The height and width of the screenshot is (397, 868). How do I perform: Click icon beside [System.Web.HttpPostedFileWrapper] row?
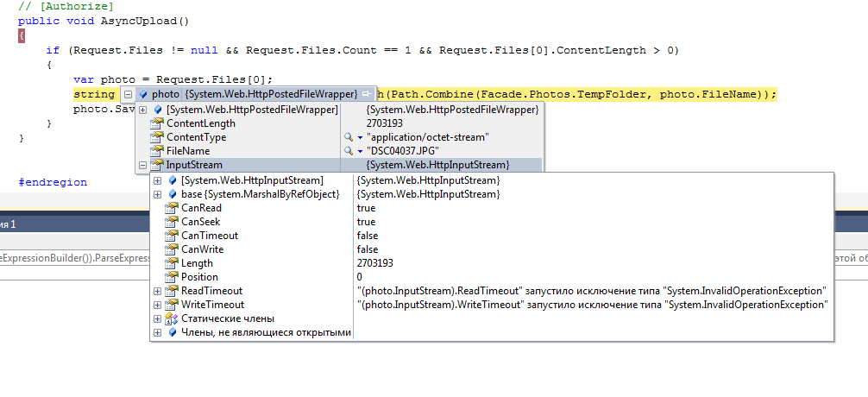pos(158,110)
